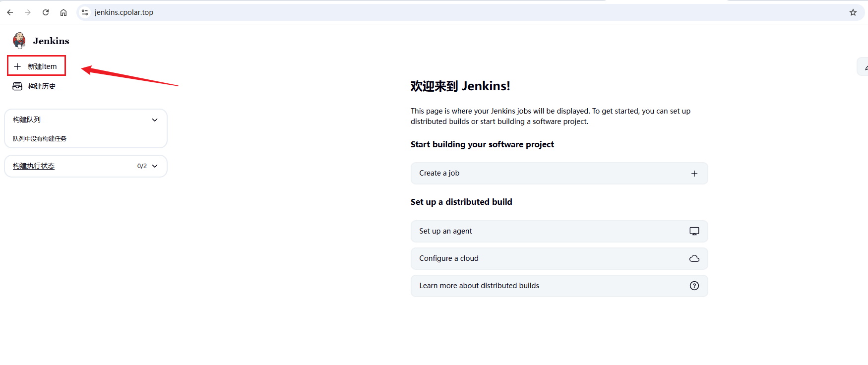Click the 构建队列 panel title
The image size is (868, 365).
click(x=27, y=120)
